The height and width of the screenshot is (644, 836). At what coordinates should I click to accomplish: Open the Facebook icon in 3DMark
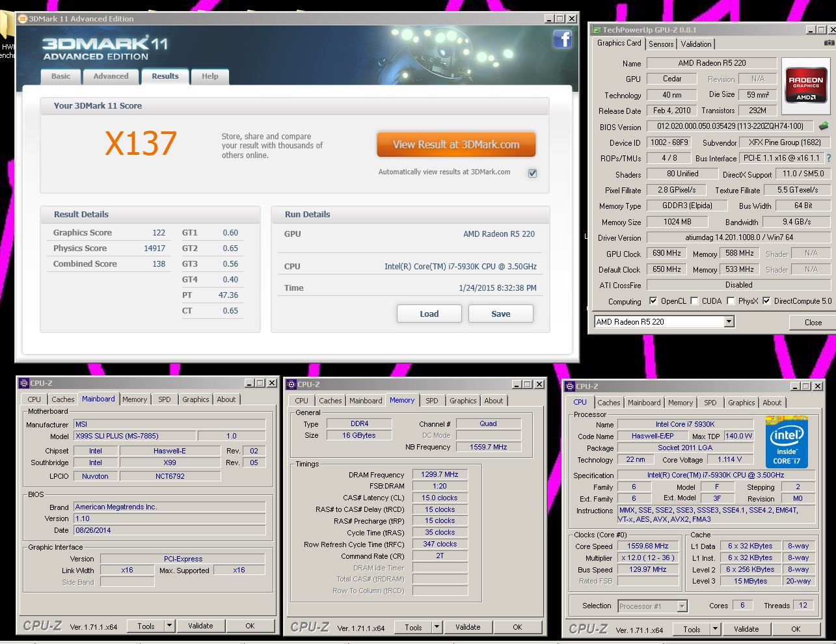tap(563, 40)
